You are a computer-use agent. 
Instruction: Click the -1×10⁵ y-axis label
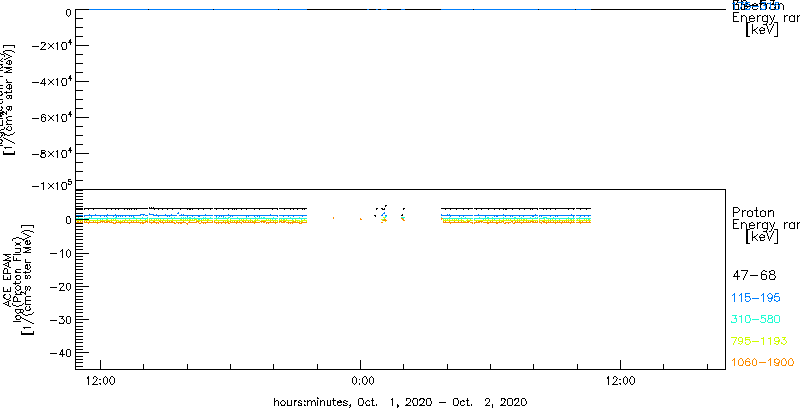(x=51, y=185)
